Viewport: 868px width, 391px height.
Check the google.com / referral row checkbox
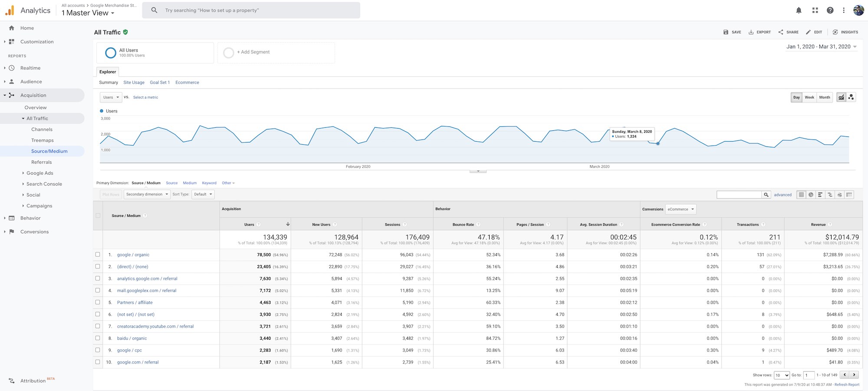(x=98, y=362)
